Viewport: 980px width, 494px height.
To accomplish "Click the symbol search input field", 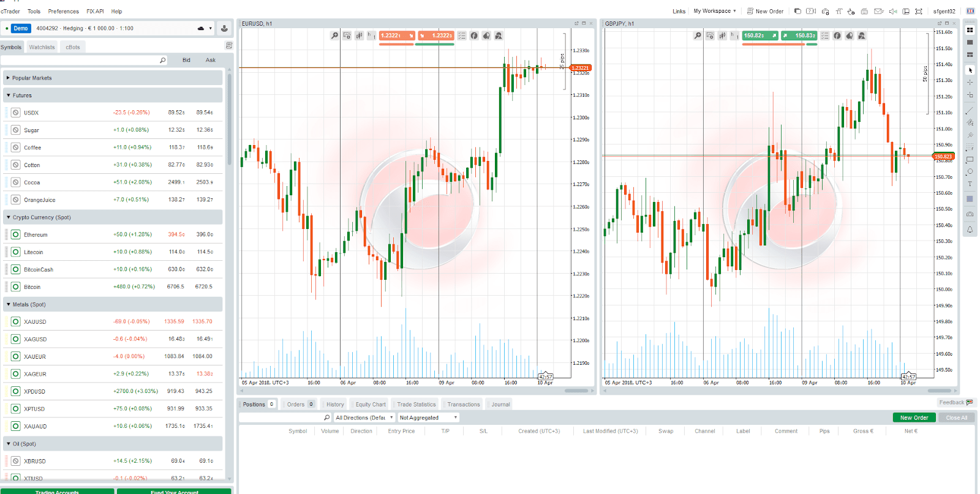I will click(x=80, y=60).
